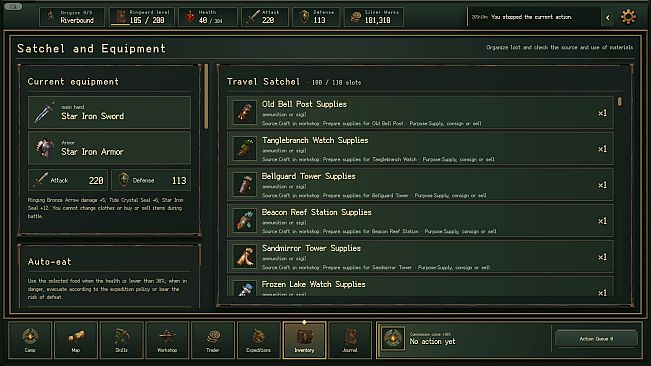
Task: Go to the Camp tab
Action: click(30, 340)
